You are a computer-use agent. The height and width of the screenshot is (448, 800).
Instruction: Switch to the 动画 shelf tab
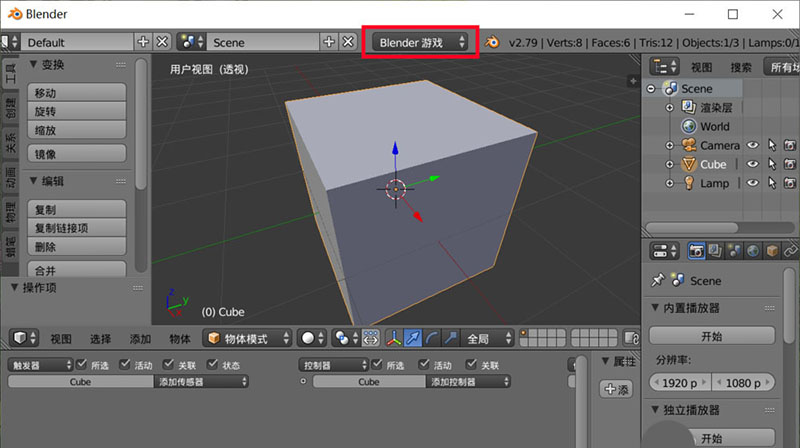click(10, 178)
